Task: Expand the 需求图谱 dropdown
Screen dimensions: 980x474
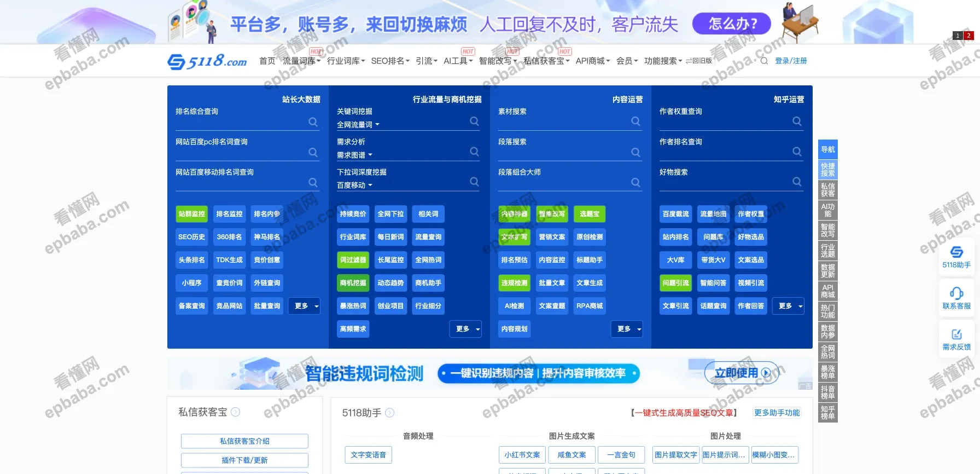Action: pos(354,155)
